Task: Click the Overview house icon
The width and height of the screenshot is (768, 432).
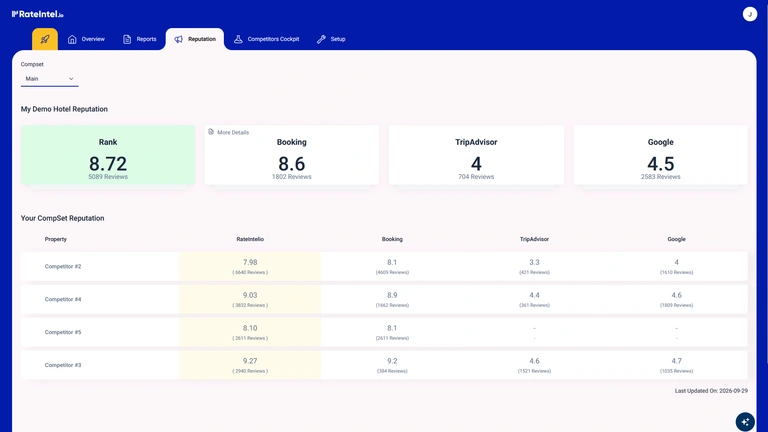Action: (x=72, y=39)
